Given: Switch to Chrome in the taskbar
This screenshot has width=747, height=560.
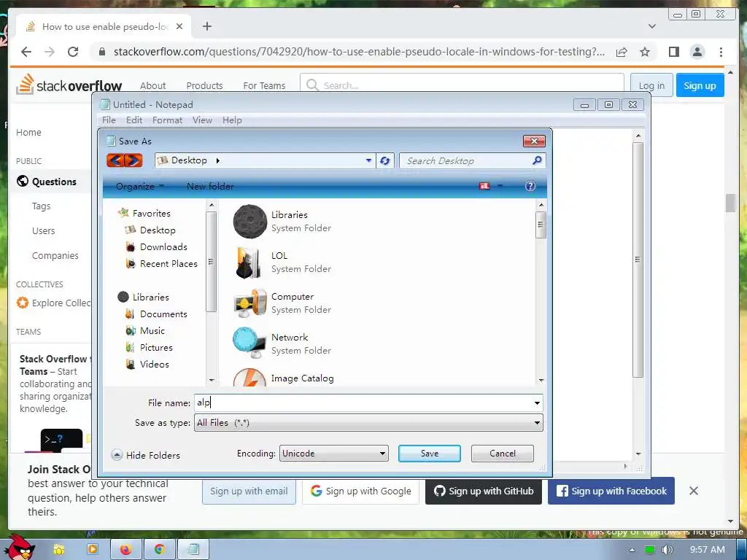Looking at the screenshot, I should (160, 550).
